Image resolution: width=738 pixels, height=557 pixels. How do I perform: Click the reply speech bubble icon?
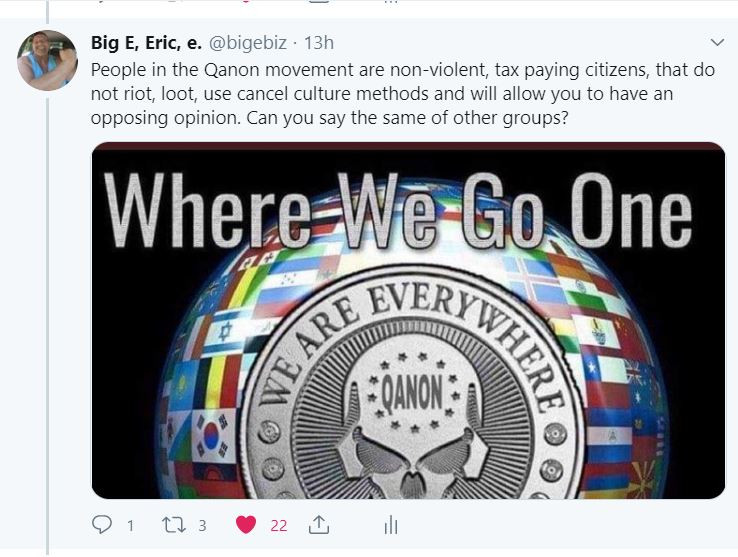(x=101, y=525)
